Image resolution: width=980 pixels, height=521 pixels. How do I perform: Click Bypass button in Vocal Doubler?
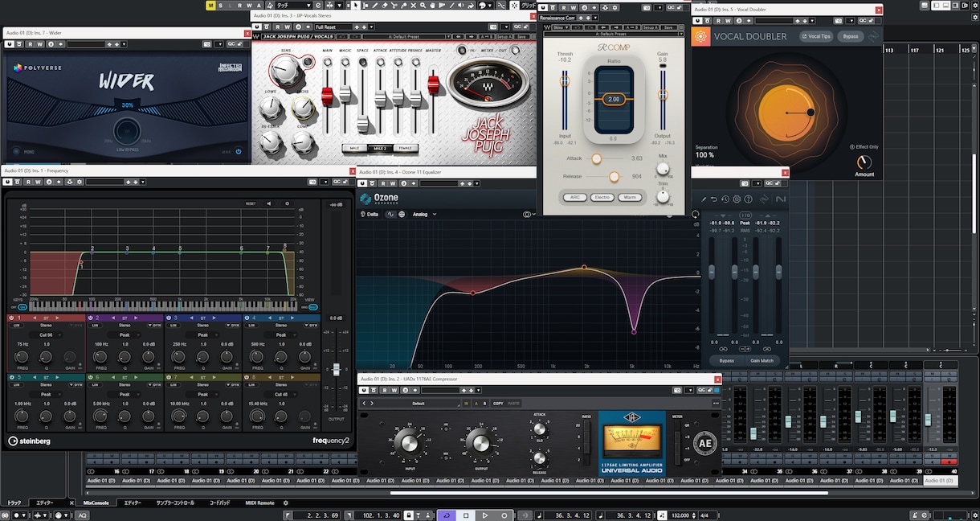pyautogui.click(x=850, y=37)
